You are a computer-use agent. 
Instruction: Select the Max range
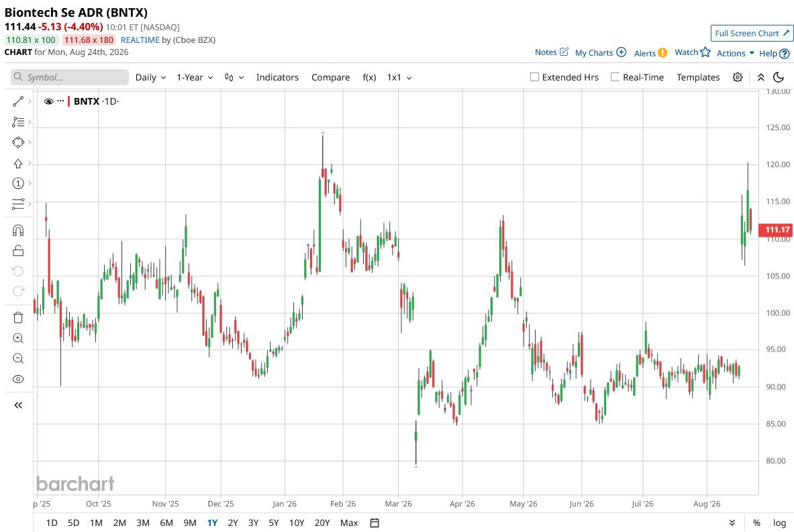coord(349,523)
